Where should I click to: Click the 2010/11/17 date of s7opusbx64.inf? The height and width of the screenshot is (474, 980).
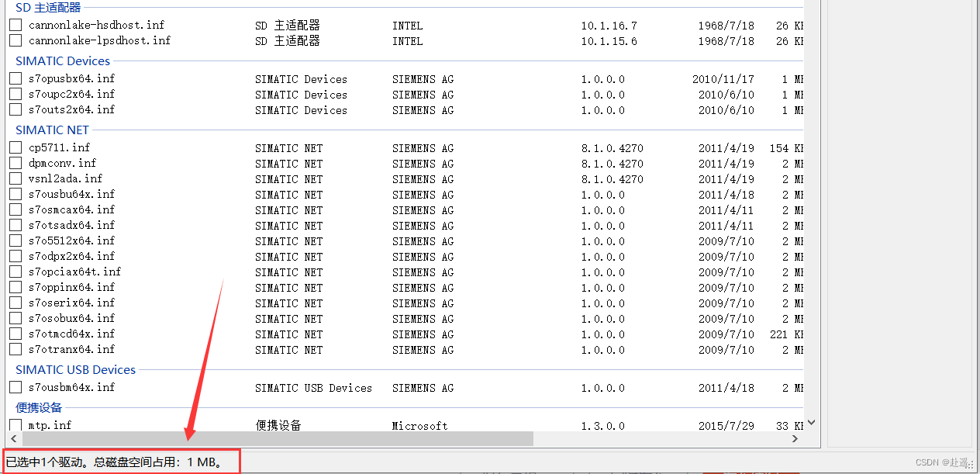(x=723, y=79)
